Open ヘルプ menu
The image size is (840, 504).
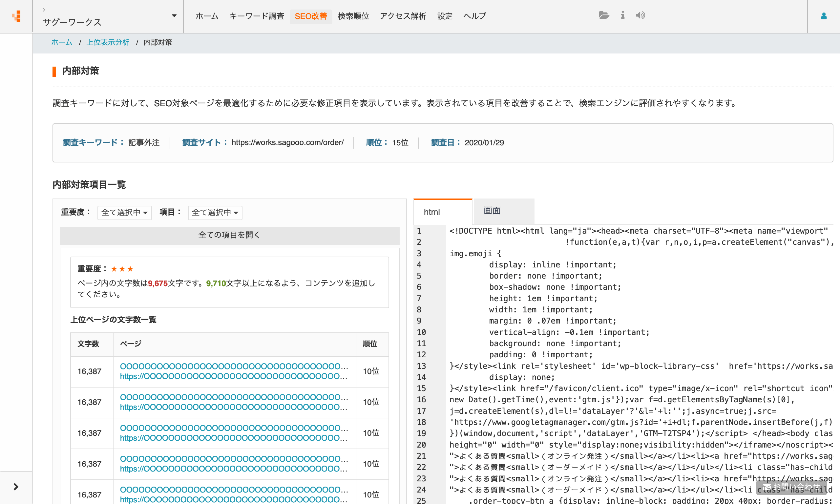click(x=474, y=16)
